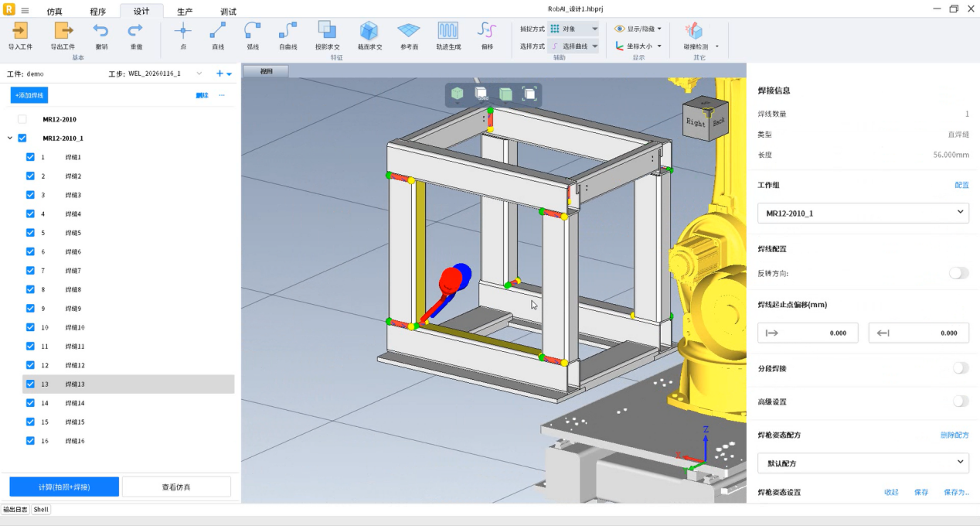The image size is (980, 526).
Task: Click the 轨迹生成 trajectory generation icon
Action: [x=447, y=31]
